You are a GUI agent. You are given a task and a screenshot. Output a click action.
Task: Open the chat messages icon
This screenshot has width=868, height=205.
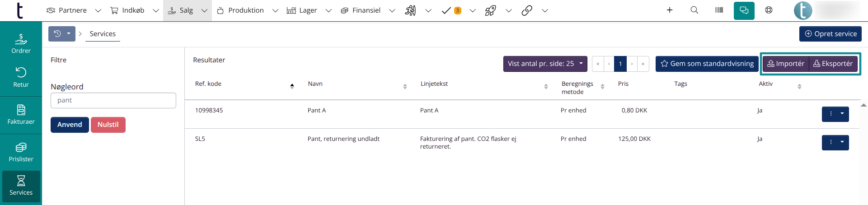(744, 10)
